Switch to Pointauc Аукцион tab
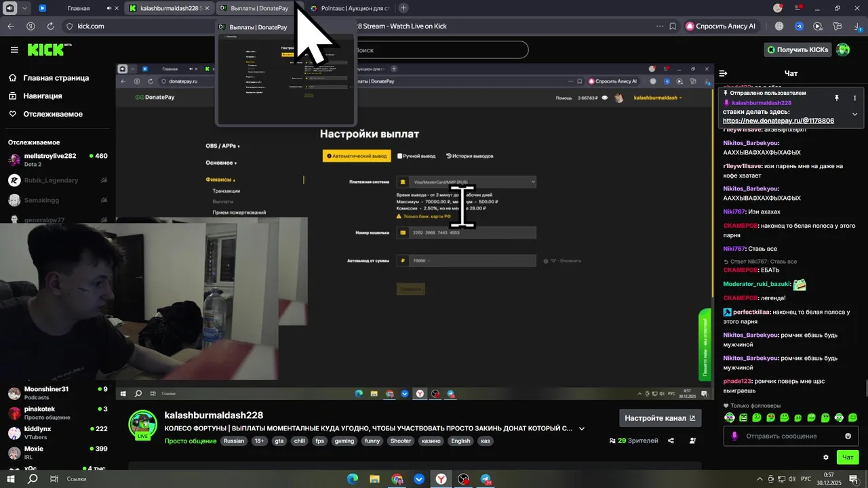868x488 pixels. (x=351, y=8)
